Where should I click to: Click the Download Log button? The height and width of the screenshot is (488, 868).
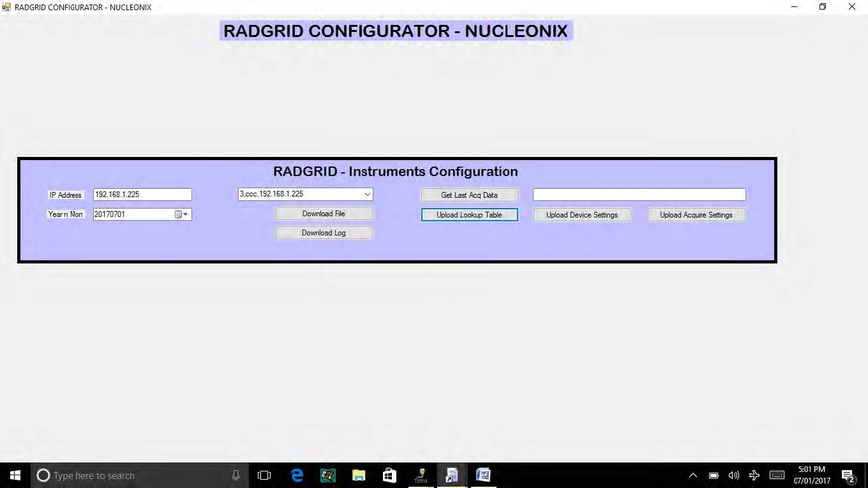pos(324,233)
